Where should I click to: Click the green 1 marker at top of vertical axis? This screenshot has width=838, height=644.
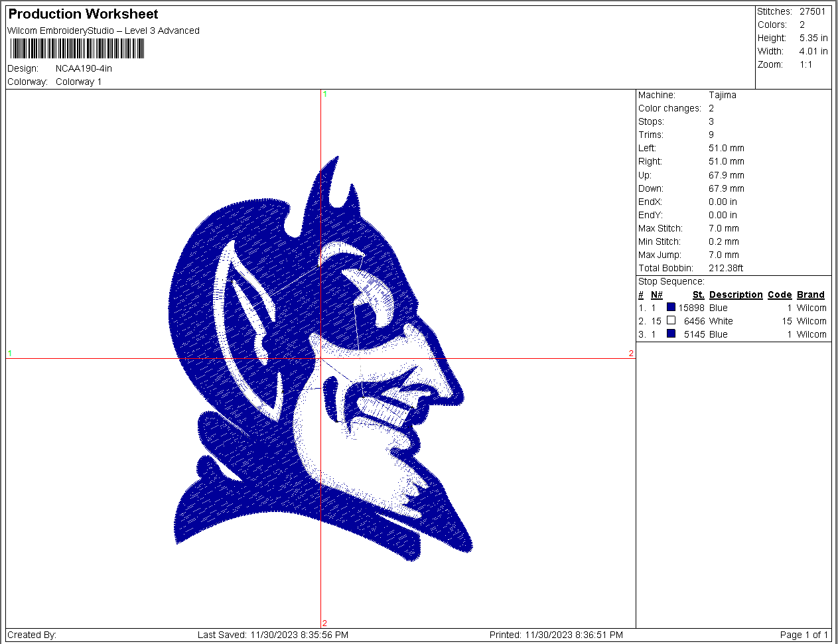(325, 94)
